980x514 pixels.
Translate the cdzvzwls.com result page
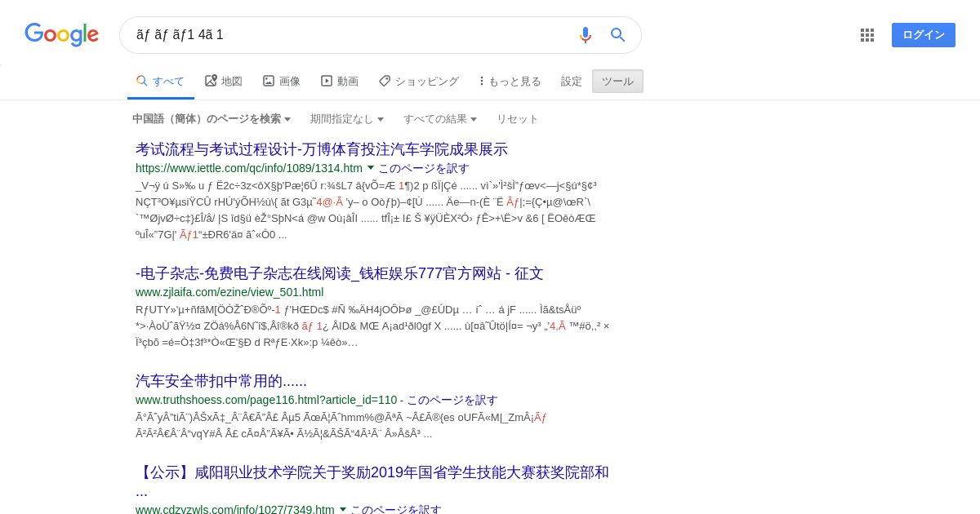[x=396, y=509]
